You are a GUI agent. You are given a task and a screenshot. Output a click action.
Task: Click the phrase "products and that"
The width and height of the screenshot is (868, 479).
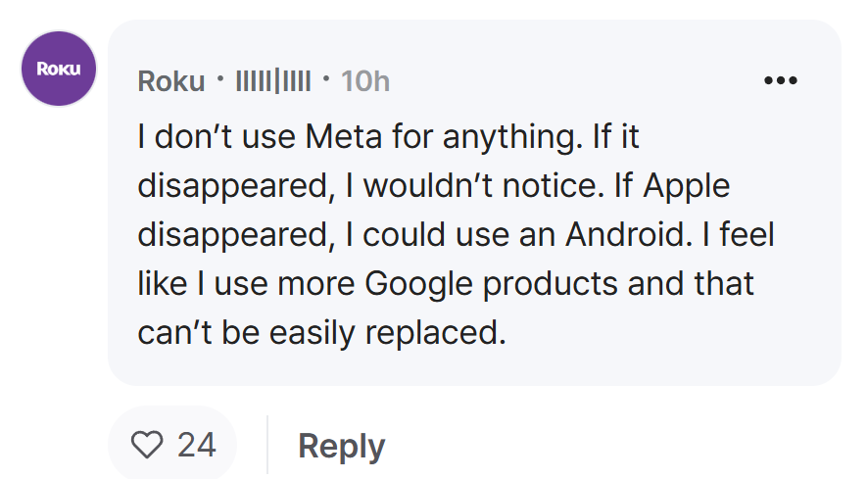click(618, 285)
